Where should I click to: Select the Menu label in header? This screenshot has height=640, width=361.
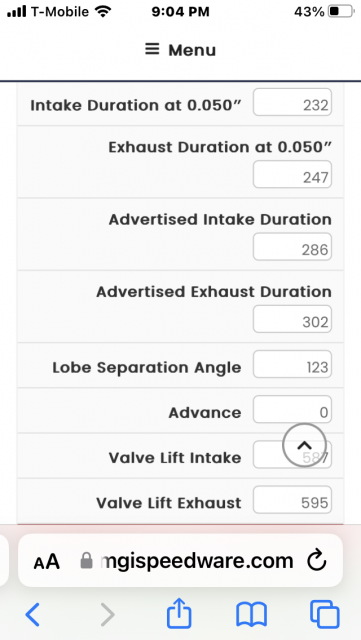[192, 50]
